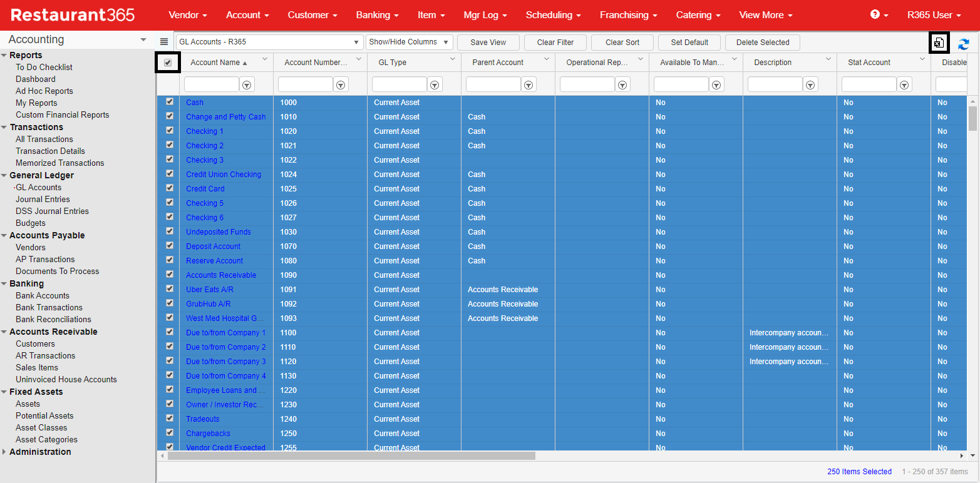Open the GrubHub A/R account link

pos(209,304)
